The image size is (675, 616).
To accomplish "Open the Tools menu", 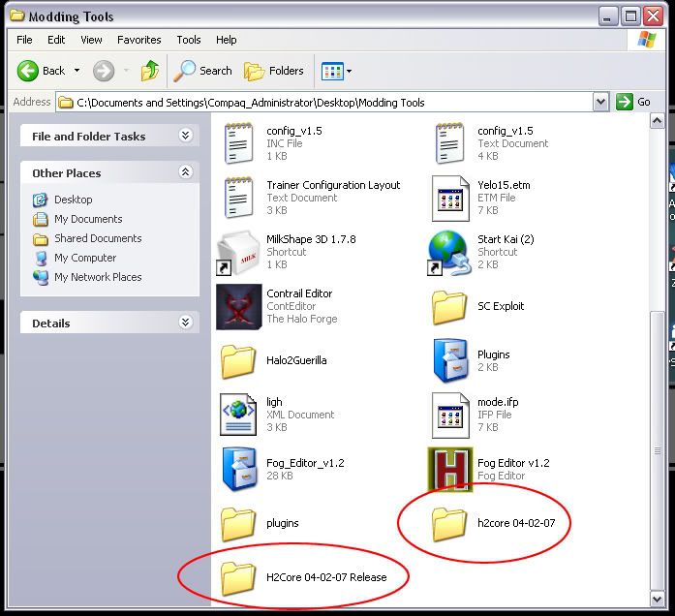I will [189, 40].
